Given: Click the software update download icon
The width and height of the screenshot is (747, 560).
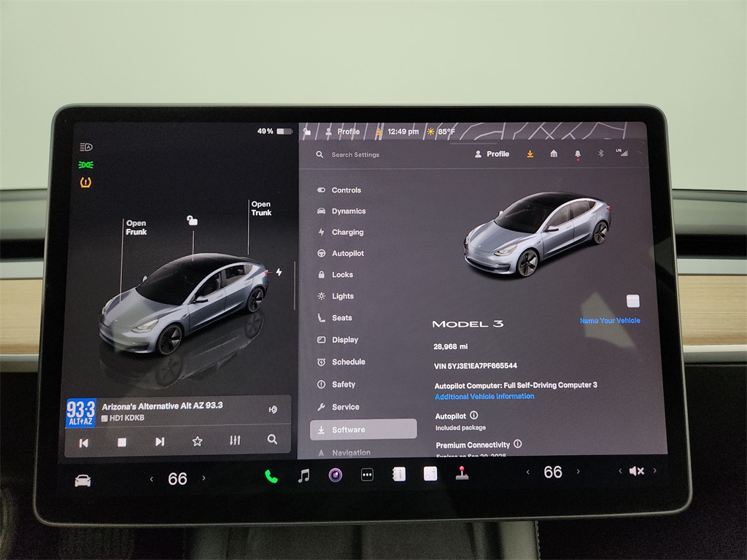Looking at the screenshot, I should (x=530, y=154).
